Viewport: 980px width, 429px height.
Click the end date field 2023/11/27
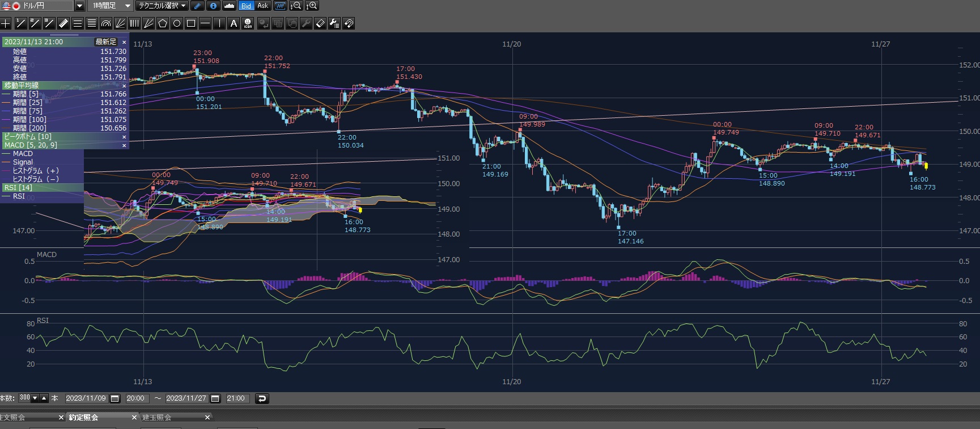click(x=186, y=398)
